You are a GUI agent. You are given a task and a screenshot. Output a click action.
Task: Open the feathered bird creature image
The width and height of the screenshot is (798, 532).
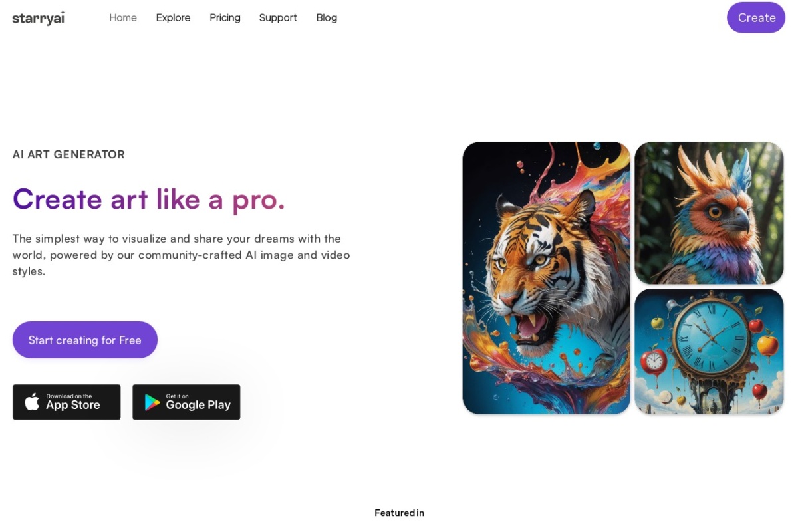tap(709, 213)
